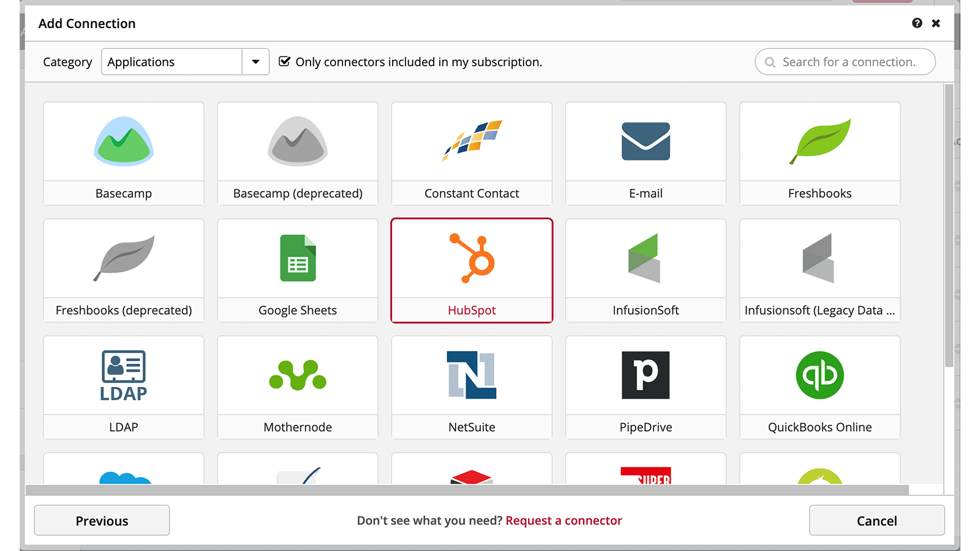Select the HubSpot connector tile

[472, 269]
